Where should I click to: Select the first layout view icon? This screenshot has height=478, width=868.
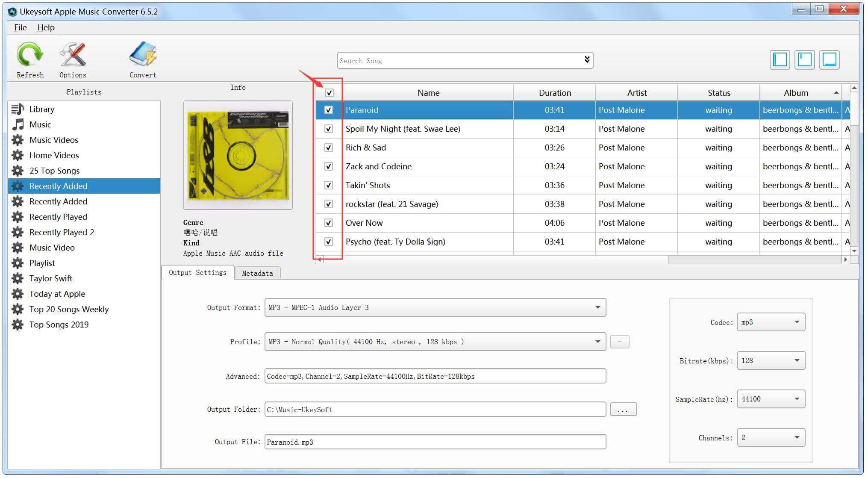(x=779, y=60)
